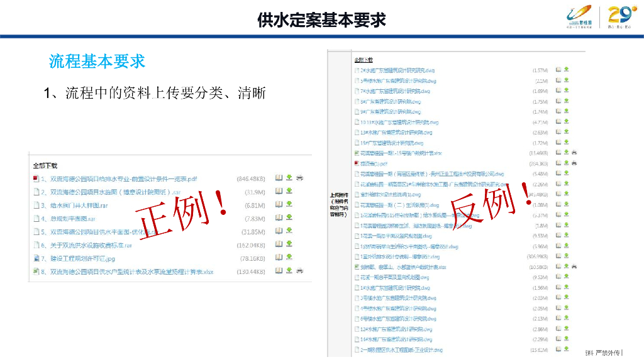Image resolution: width=644 pixels, height=362 pixels.
Task: Click the jpg file-type icon for 建设工程规划许可证
Action: tap(36, 258)
